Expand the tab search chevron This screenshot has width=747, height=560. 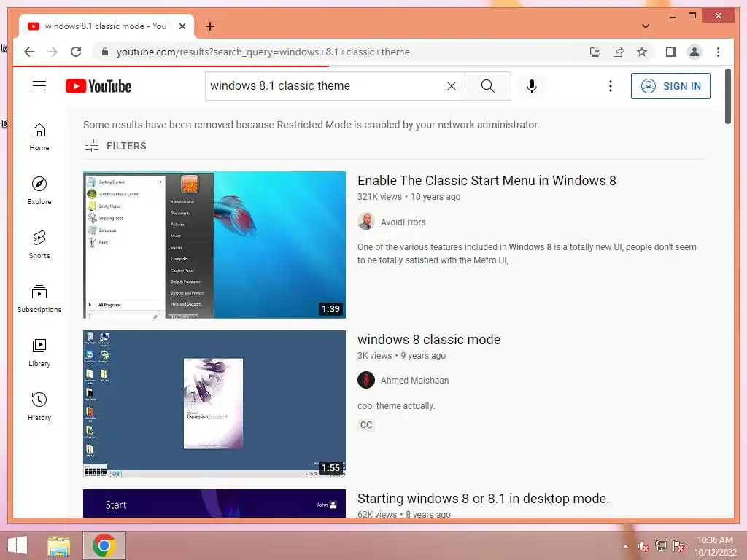click(646, 26)
